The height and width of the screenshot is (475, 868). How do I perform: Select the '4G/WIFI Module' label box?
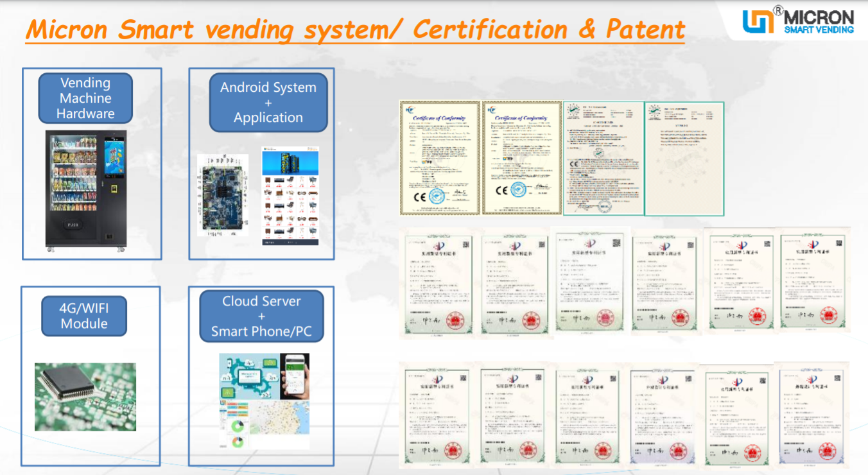click(84, 316)
